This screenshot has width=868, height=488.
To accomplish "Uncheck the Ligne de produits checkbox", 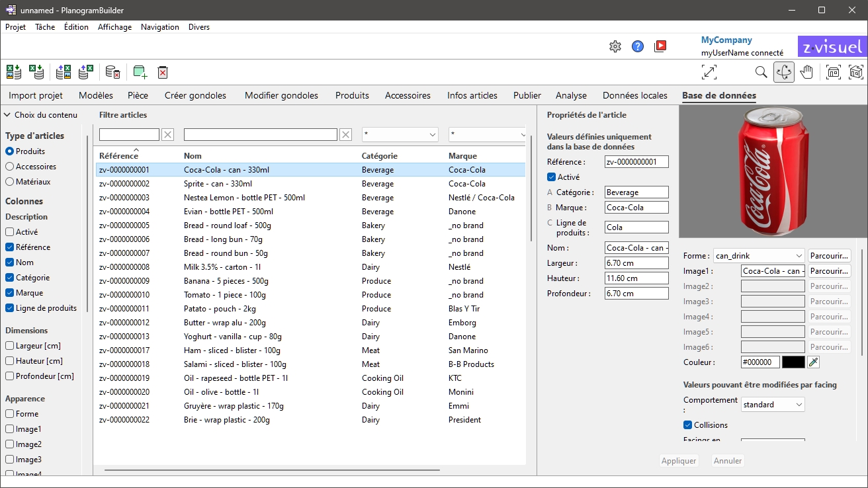I will 9,308.
